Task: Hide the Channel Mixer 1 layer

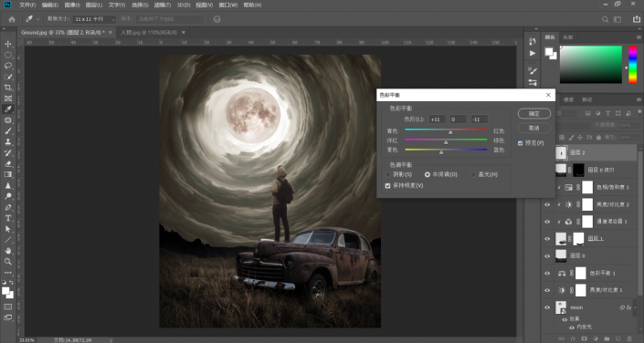Action: pos(547,222)
